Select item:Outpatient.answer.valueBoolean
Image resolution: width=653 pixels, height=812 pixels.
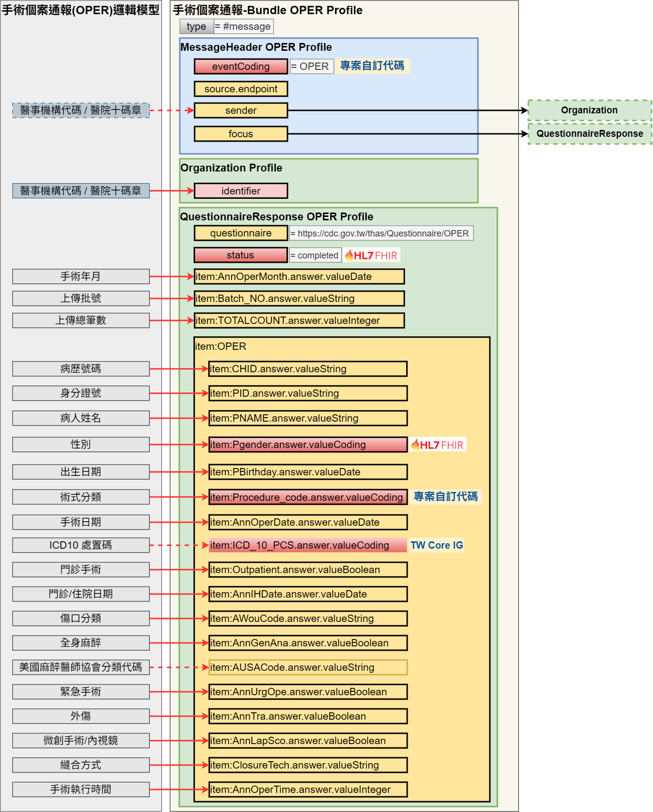tap(308, 570)
